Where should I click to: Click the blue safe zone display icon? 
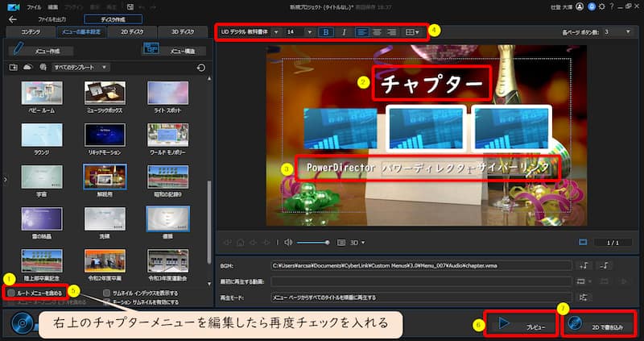click(x=583, y=243)
